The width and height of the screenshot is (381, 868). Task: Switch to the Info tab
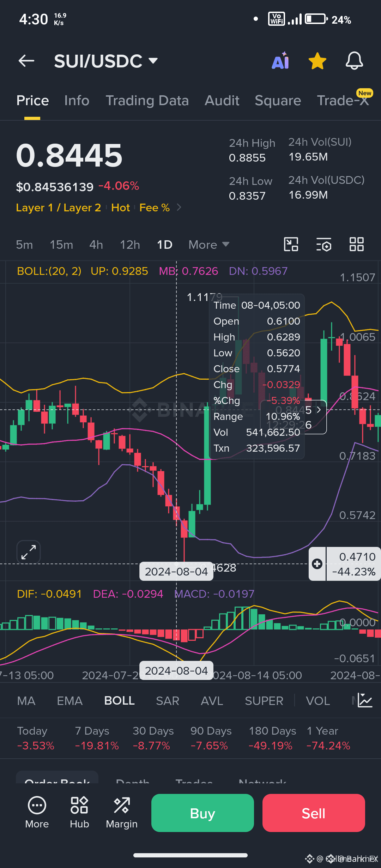[77, 101]
